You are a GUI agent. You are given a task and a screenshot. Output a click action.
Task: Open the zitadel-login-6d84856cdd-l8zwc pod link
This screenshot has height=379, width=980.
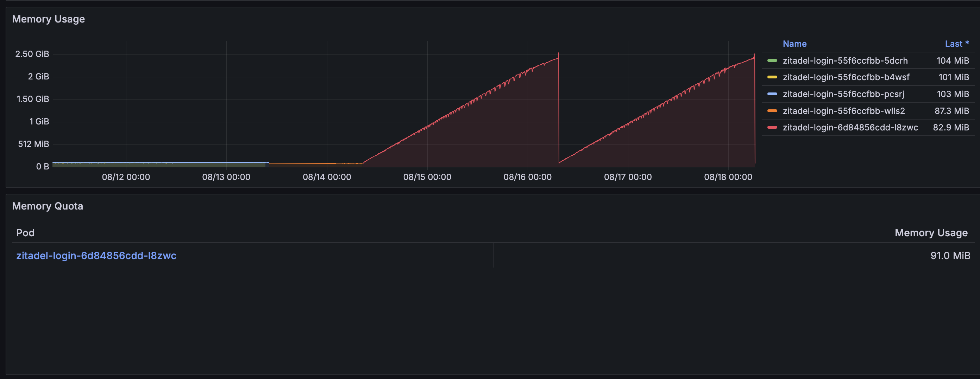point(96,256)
